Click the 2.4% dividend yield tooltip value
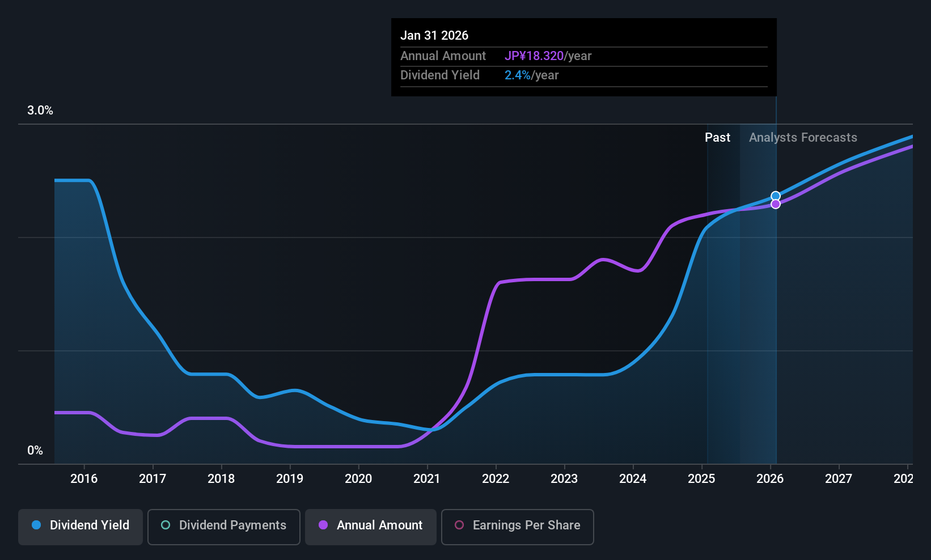Screen dimensions: 931x560 tap(518, 75)
